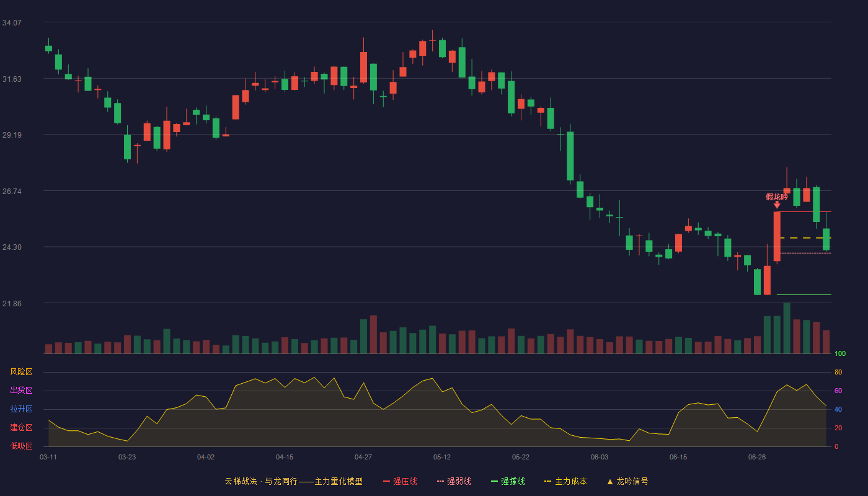Click the 05-22 date label

[x=521, y=457]
